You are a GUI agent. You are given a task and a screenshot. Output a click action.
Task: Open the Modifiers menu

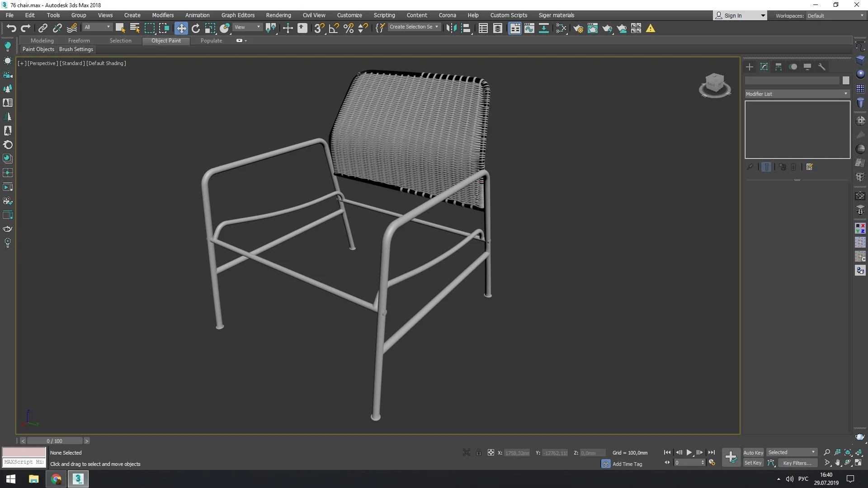pyautogui.click(x=163, y=15)
